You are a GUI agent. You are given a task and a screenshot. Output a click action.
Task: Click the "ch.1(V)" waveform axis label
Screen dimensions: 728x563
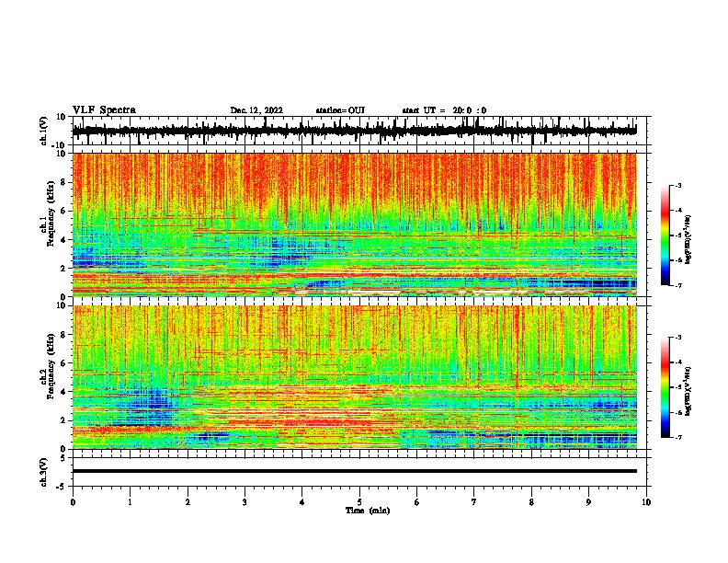pos(44,131)
